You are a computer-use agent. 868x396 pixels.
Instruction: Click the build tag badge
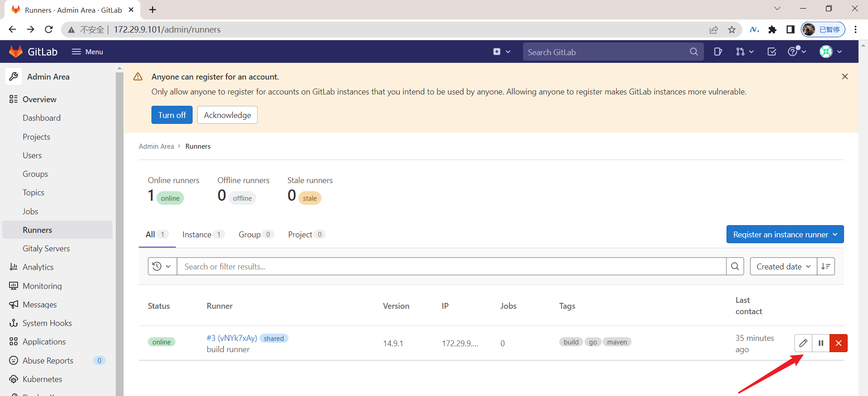coord(571,342)
